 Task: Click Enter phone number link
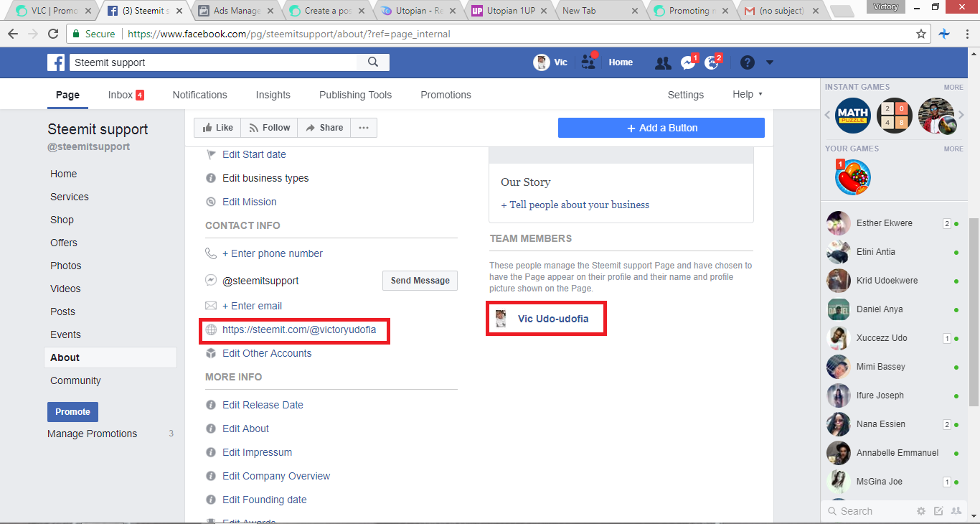[x=273, y=253]
